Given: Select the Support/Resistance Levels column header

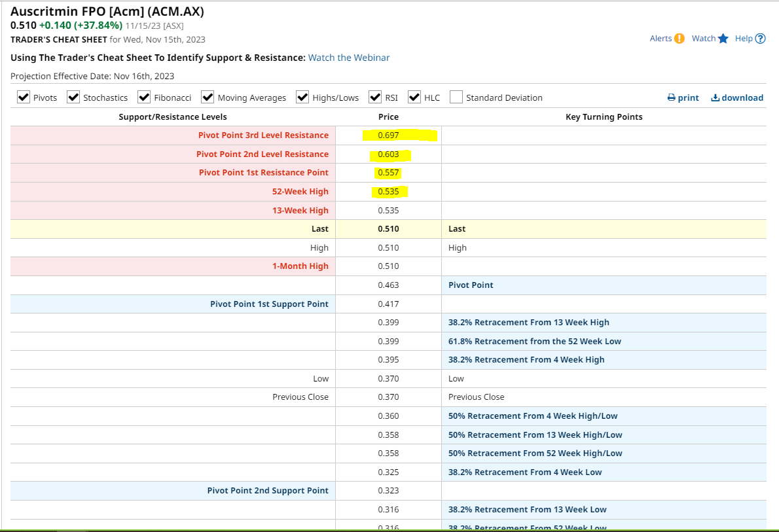Looking at the screenshot, I should click(x=173, y=116).
